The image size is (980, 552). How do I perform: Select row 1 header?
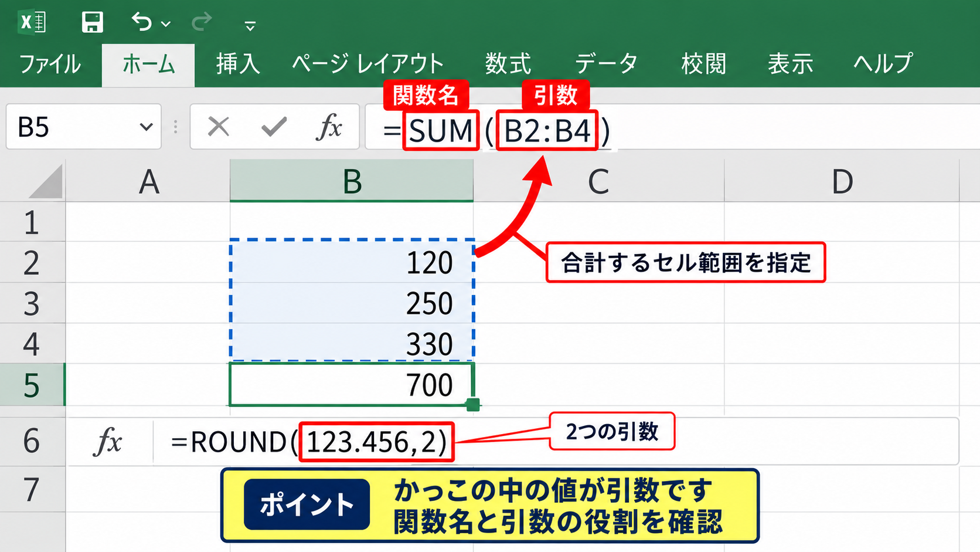tap(32, 222)
